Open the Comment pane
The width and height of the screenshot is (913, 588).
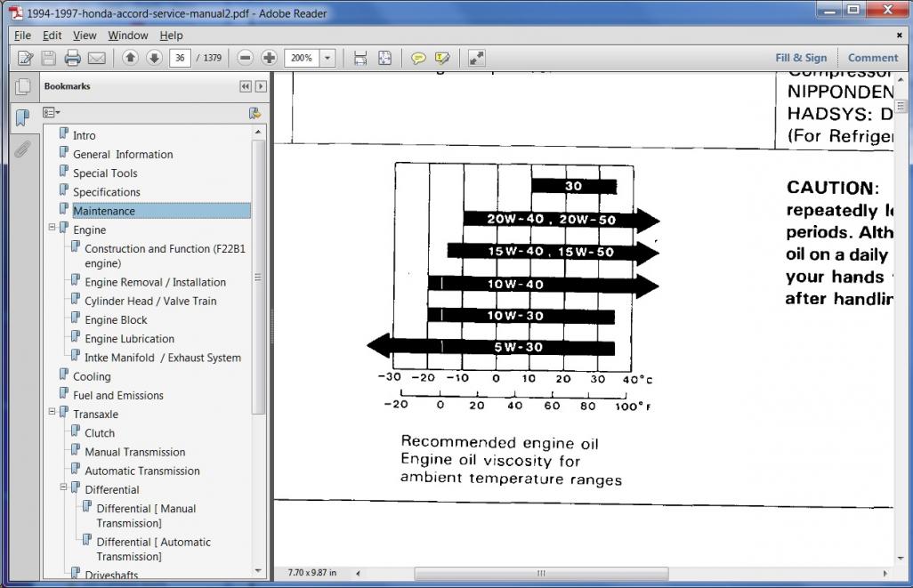coord(872,58)
